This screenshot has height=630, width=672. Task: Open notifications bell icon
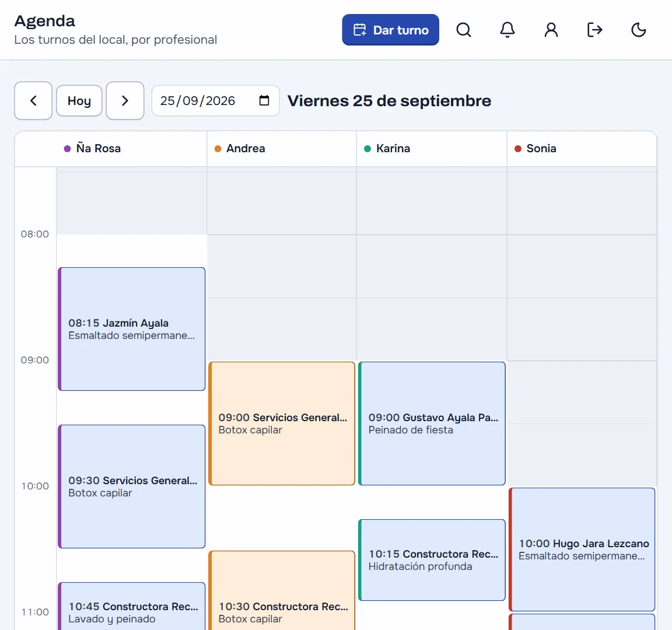click(x=508, y=30)
